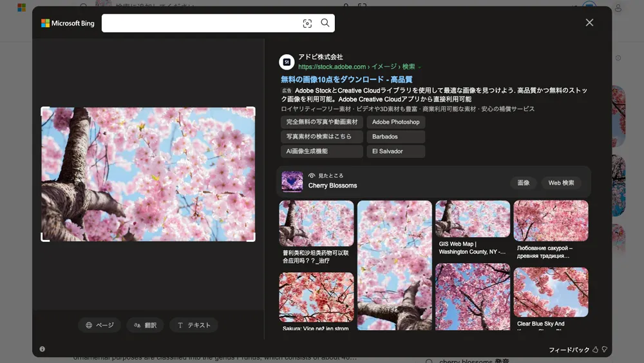
Task: Open the stock.adobe.com URL link
Action: click(x=357, y=66)
